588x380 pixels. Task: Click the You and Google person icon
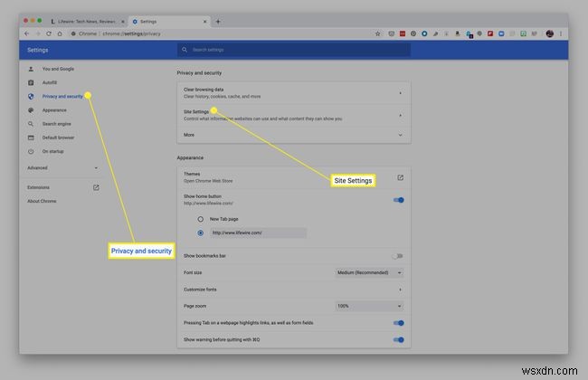pyautogui.click(x=31, y=69)
